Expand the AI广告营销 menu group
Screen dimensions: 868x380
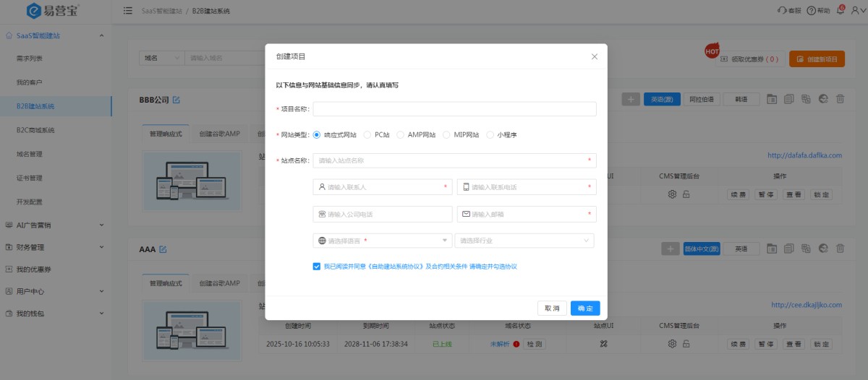click(x=56, y=225)
